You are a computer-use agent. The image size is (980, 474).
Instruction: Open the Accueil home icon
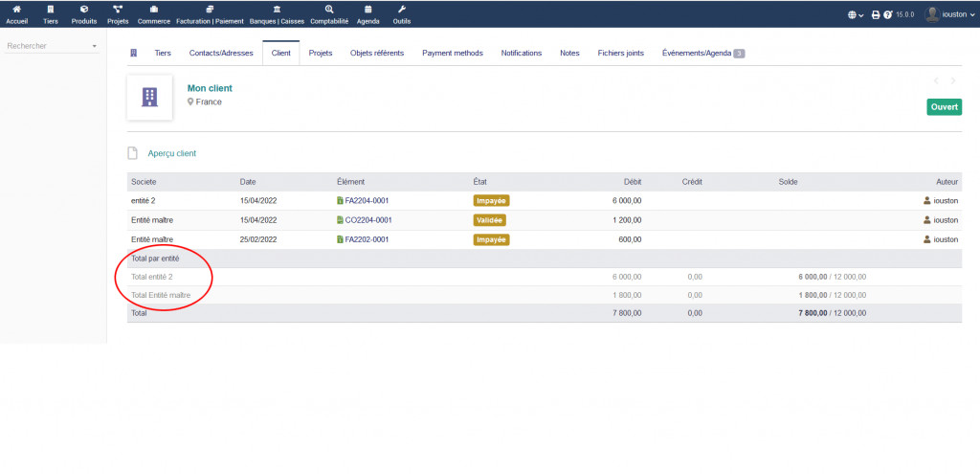[x=17, y=10]
